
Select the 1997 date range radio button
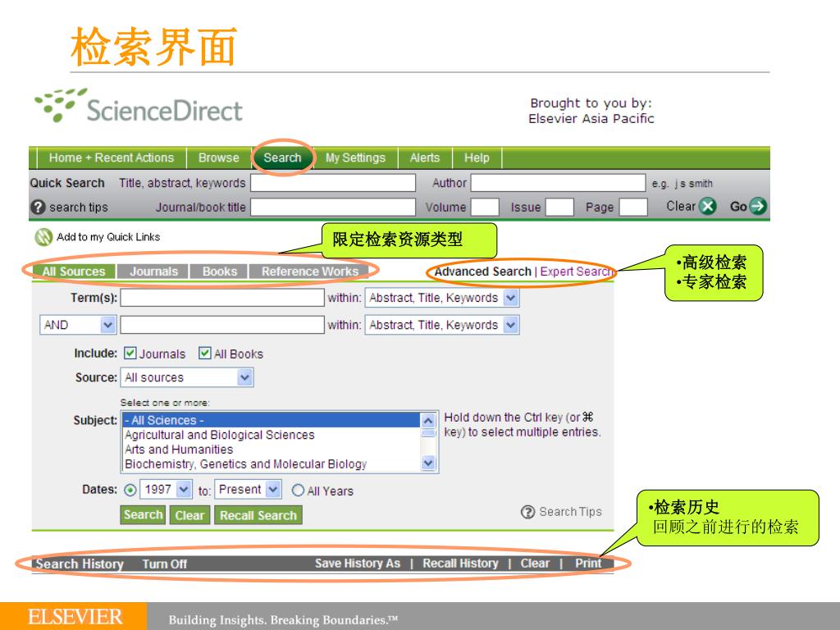click(130, 491)
